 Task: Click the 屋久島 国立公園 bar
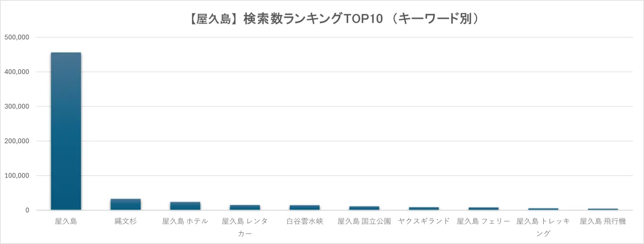[x=364, y=208]
